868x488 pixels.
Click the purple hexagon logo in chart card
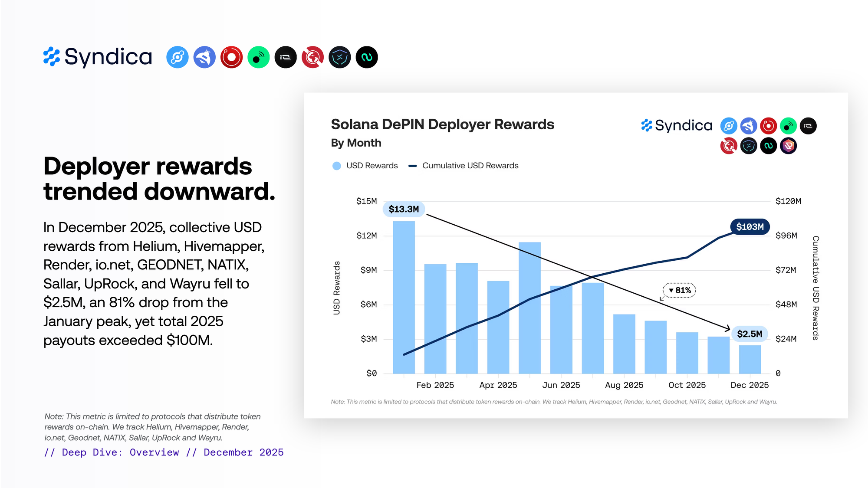[x=788, y=146]
